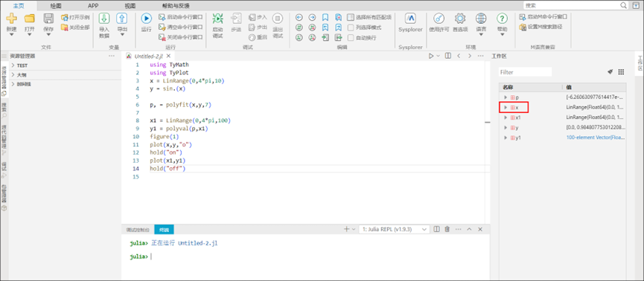
Task: Click the 使用许可 license icon
Action: pos(439,19)
